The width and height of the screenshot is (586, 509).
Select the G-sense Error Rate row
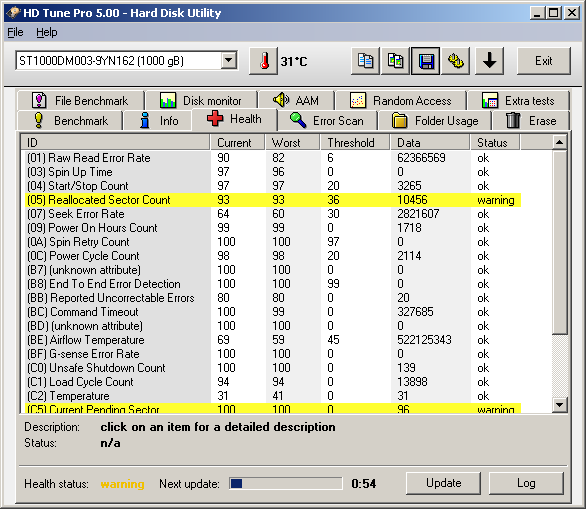point(273,354)
